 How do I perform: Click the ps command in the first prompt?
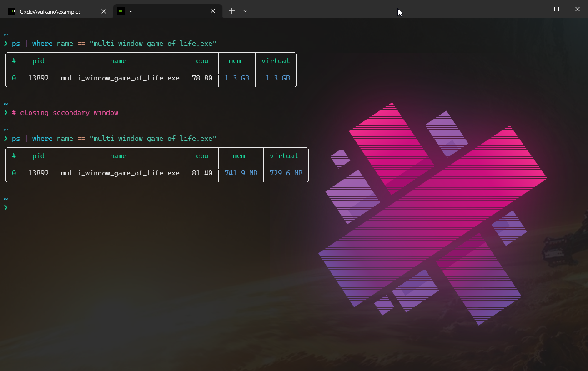[16, 43]
